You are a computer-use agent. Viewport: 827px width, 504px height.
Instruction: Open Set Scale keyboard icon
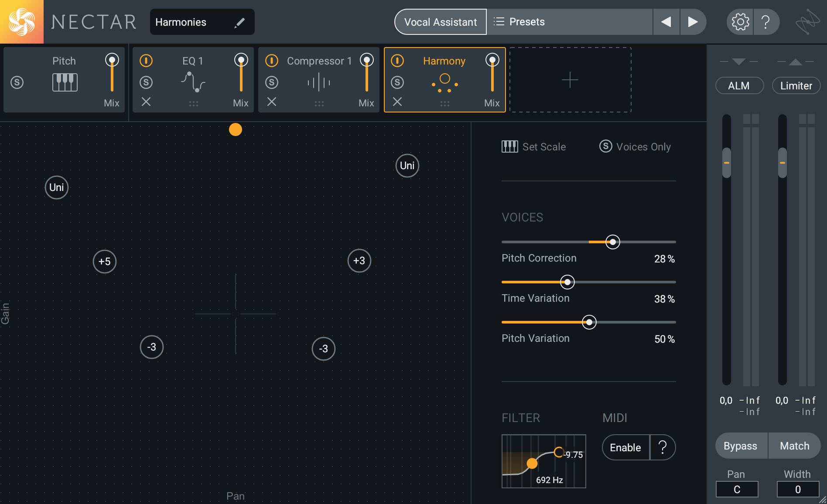[509, 146]
